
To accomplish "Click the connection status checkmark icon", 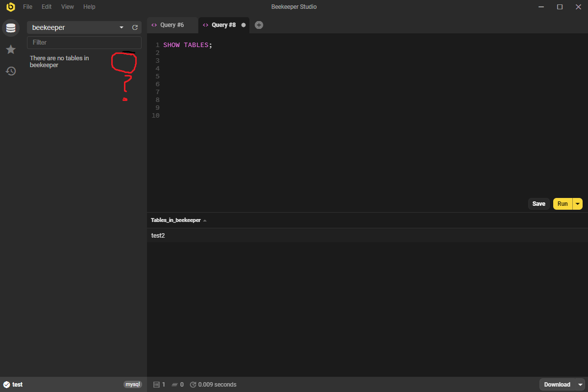I will 5,384.
